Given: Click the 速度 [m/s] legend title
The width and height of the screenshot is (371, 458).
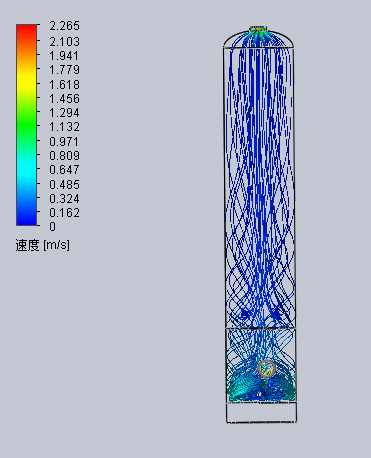Looking at the screenshot, I should 42,245.
